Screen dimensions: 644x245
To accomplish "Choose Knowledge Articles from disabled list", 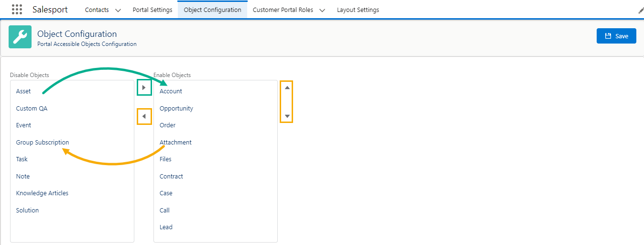I will (x=42, y=193).
